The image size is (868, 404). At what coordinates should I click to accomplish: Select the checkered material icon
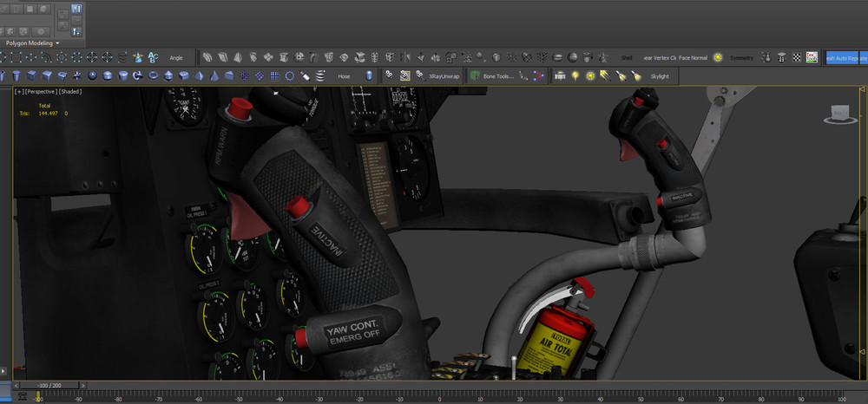tap(795, 57)
